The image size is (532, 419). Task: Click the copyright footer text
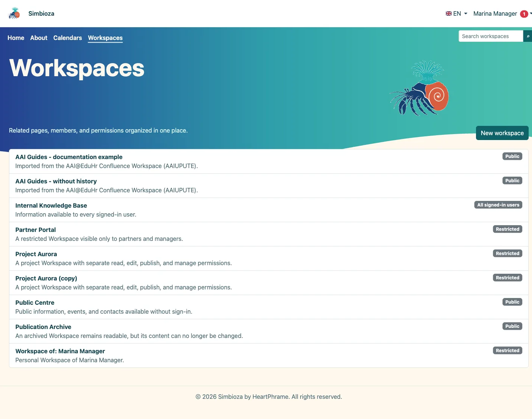(269, 397)
